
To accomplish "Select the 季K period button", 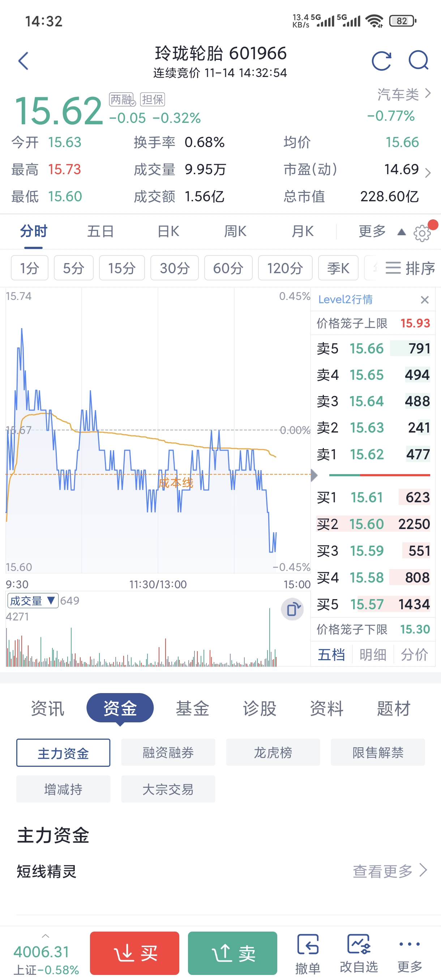I will click(338, 268).
